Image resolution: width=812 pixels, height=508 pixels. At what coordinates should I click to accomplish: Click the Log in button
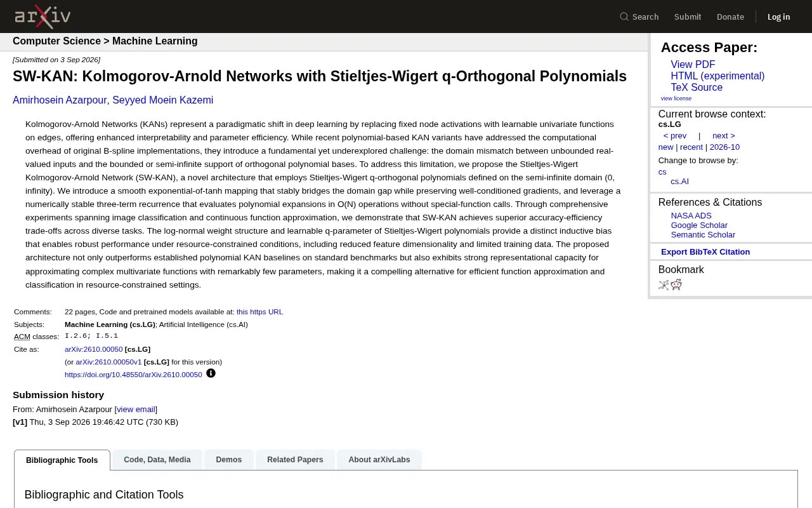[778, 17]
